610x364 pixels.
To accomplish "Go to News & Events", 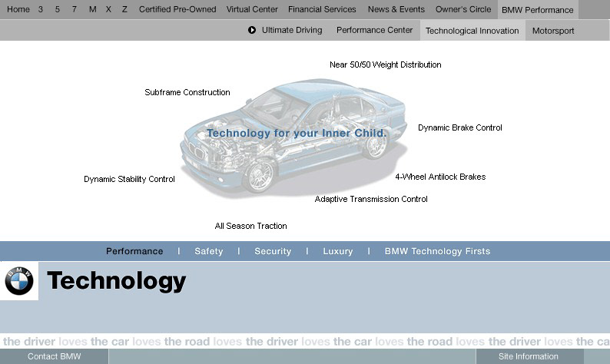I will (x=396, y=9).
